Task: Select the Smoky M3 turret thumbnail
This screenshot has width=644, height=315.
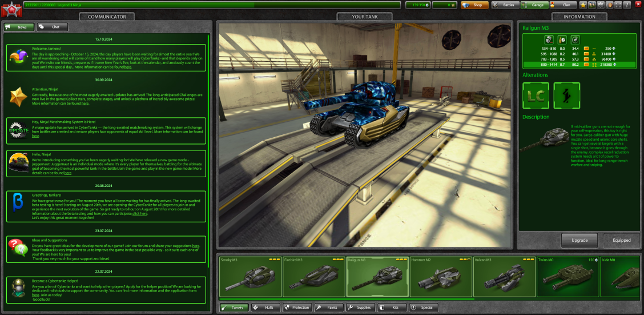Action: (x=249, y=277)
